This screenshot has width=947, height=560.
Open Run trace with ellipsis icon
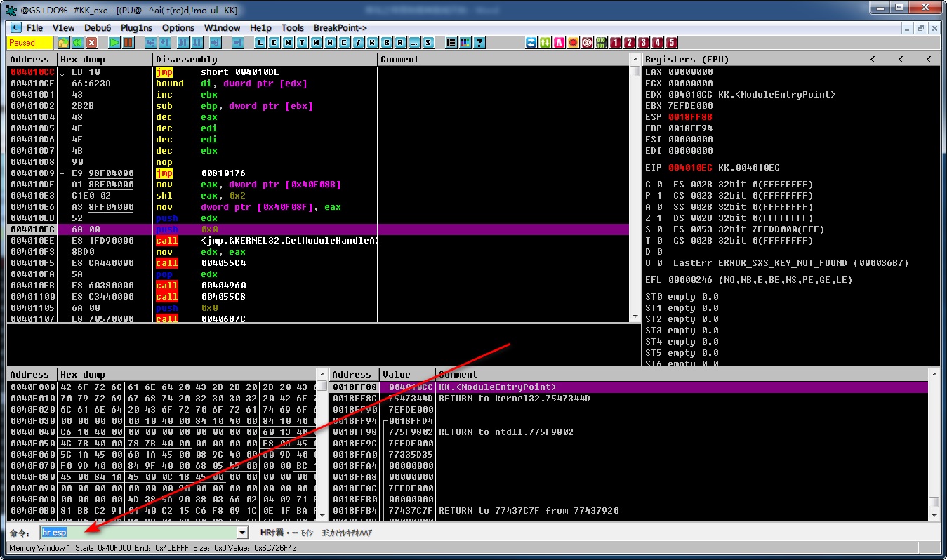(x=414, y=43)
